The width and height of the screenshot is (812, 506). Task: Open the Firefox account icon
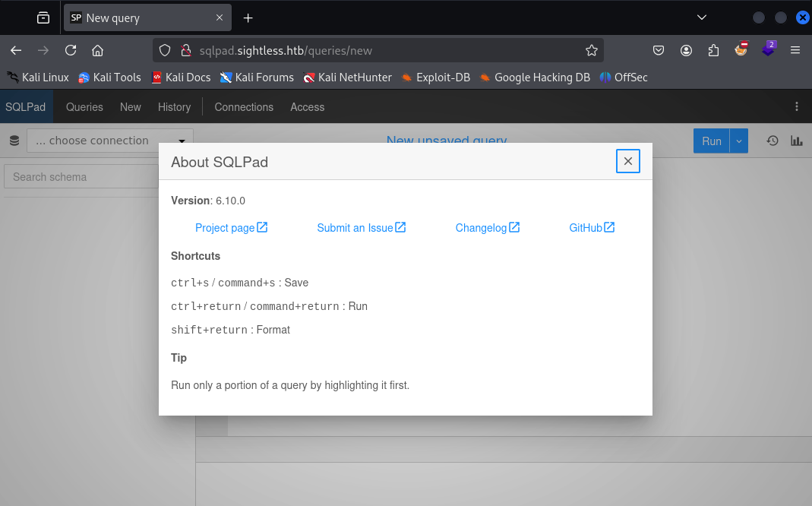click(x=686, y=50)
